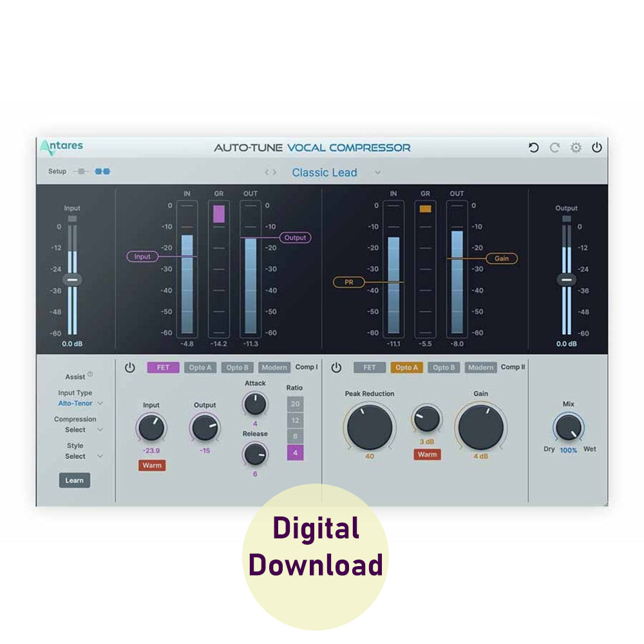
Task: Open the Classic Lead preset dropdown
Action: (377, 173)
